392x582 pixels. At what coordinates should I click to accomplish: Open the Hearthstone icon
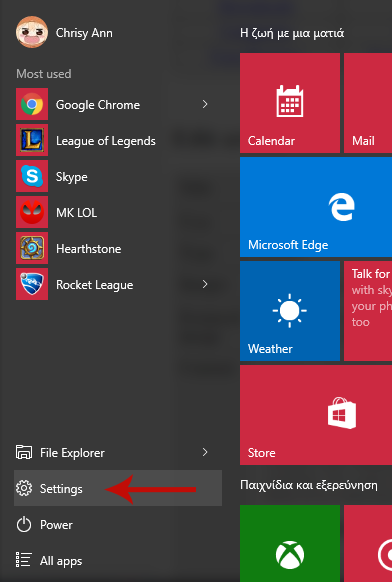[32, 248]
